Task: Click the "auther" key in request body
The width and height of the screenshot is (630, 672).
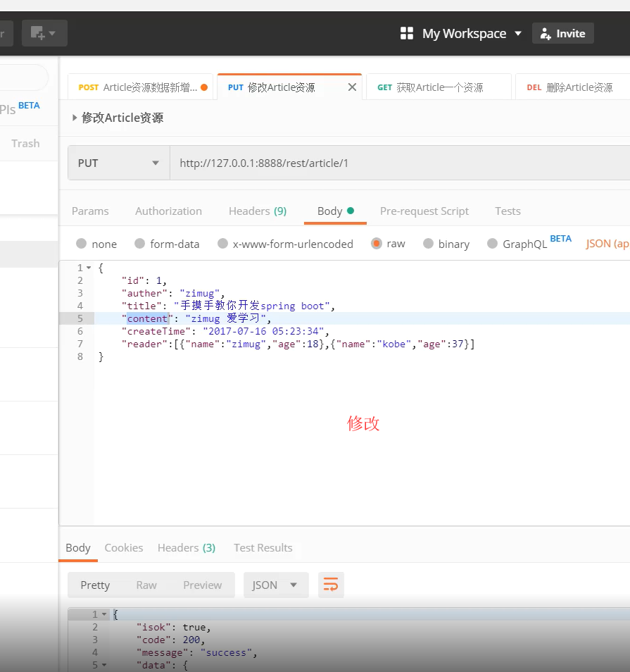Action: click(144, 294)
